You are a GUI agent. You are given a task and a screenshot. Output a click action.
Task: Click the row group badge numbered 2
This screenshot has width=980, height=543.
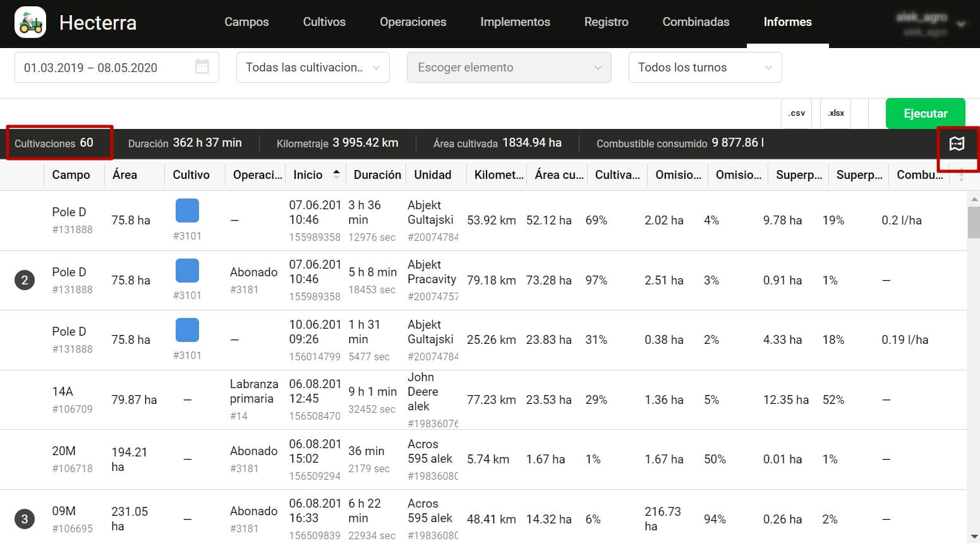coord(25,280)
